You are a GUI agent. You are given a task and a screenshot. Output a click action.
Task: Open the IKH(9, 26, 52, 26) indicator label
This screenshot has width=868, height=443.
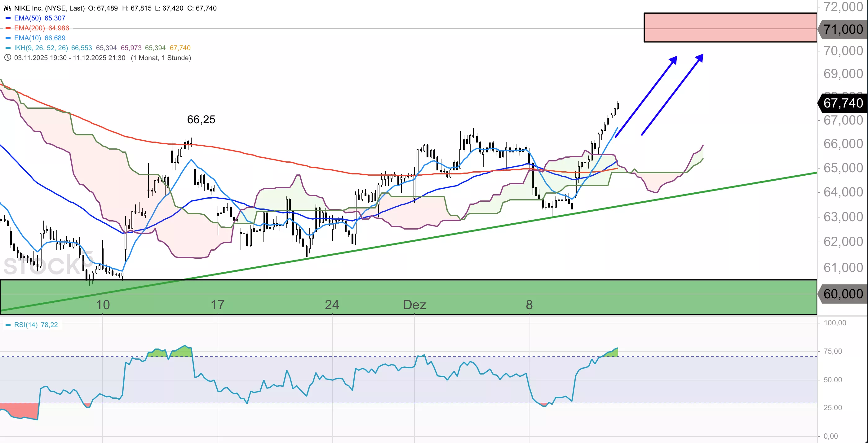(41, 48)
